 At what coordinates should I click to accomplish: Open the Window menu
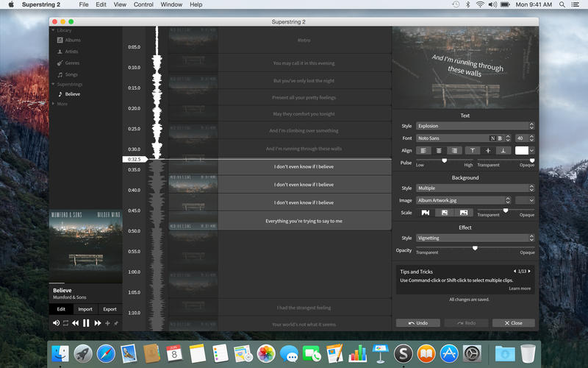(171, 4)
